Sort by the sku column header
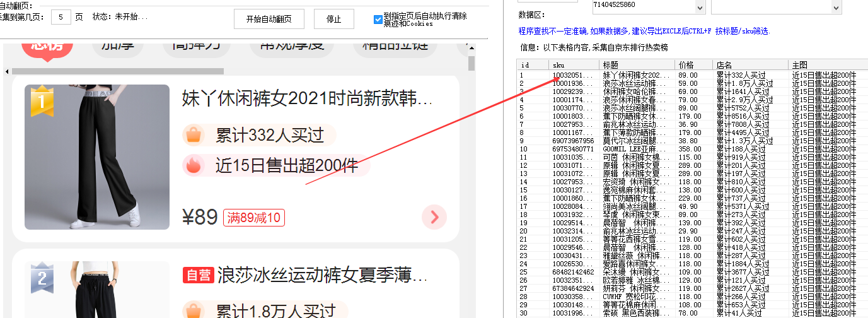Viewport: 868px width, 318px height. click(x=574, y=65)
